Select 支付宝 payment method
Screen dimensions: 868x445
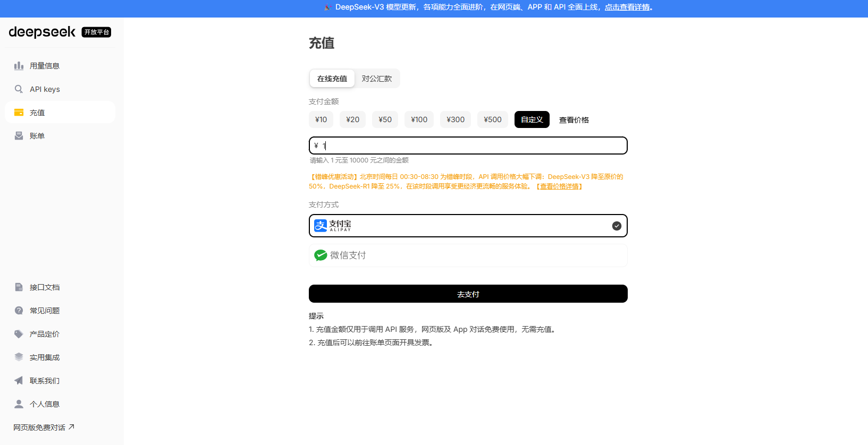(x=468, y=226)
